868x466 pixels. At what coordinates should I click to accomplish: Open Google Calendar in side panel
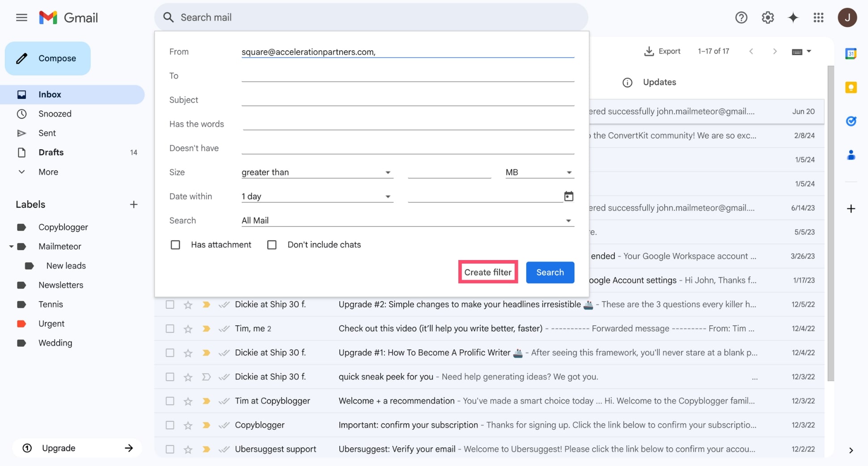pyautogui.click(x=851, y=54)
